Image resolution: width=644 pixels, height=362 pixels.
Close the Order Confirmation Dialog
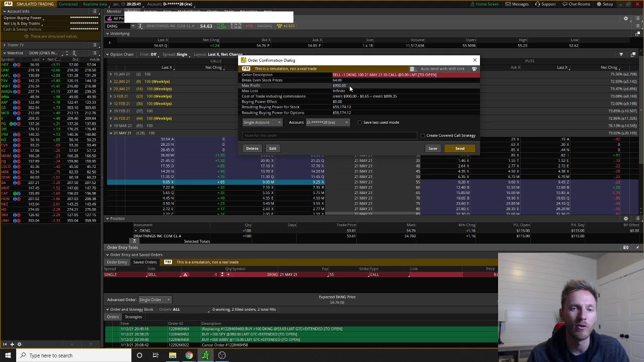[474, 60]
